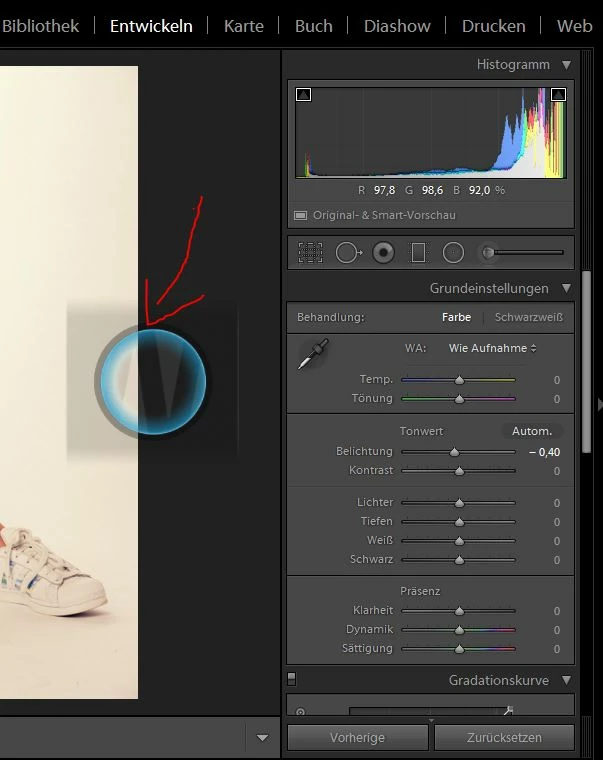Select the Graduated Filter tool

[418, 253]
